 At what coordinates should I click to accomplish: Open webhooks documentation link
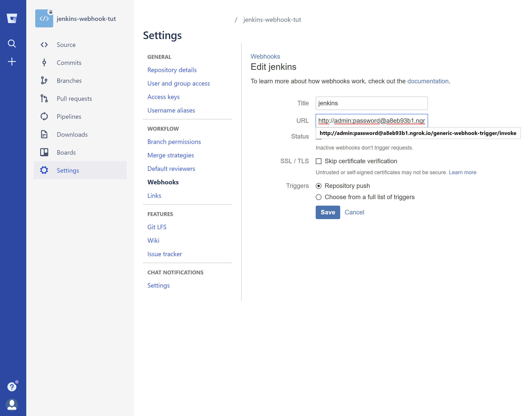pos(427,81)
